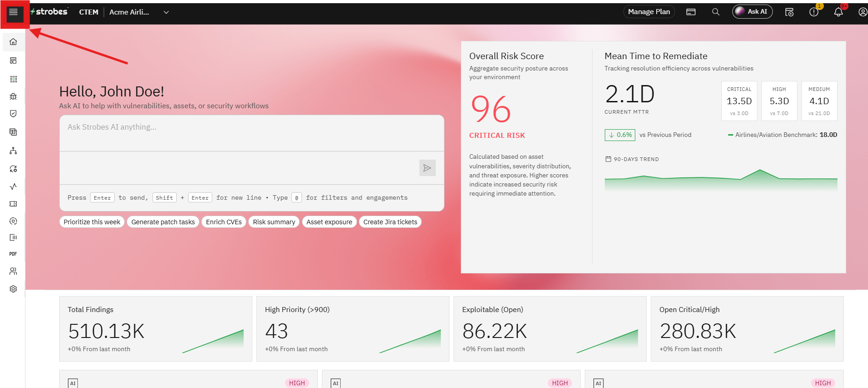
Task: Open the alert exclamation icon in top bar
Action: pos(814,12)
